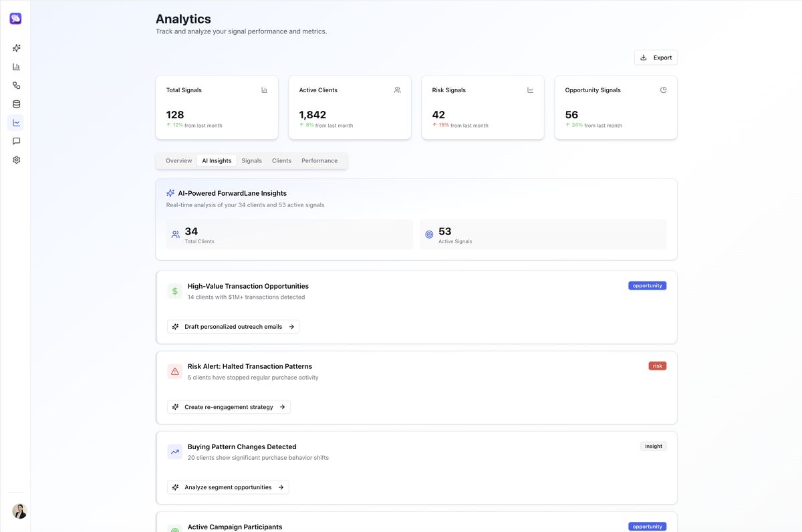Click the user avatar photo
Image resolution: width=802 pixels, height=532 pixels.
pos(19,511)
